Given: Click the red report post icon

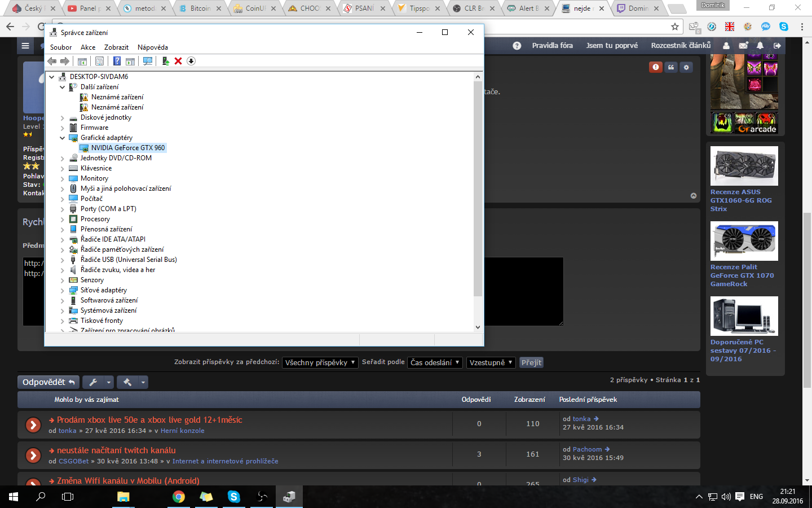Looking at the screenshot, I should click(x=655, y=67).
